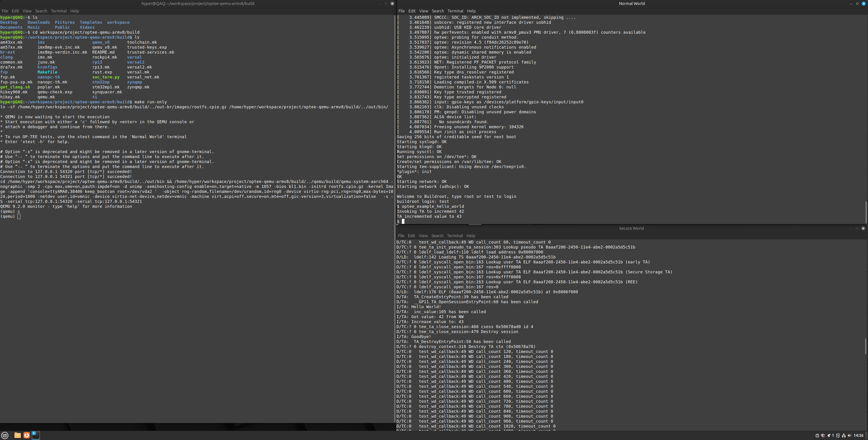Open Search menu in Secure World window
868x440 pixels.
point(437,236)
